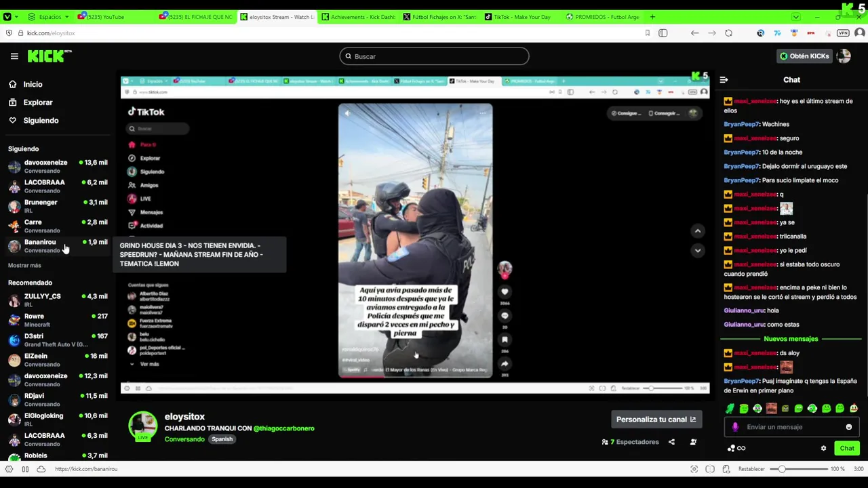This screenshot has width=868, height=488.
Task: Open a new browser tab with plus
Action: point(652,16)
